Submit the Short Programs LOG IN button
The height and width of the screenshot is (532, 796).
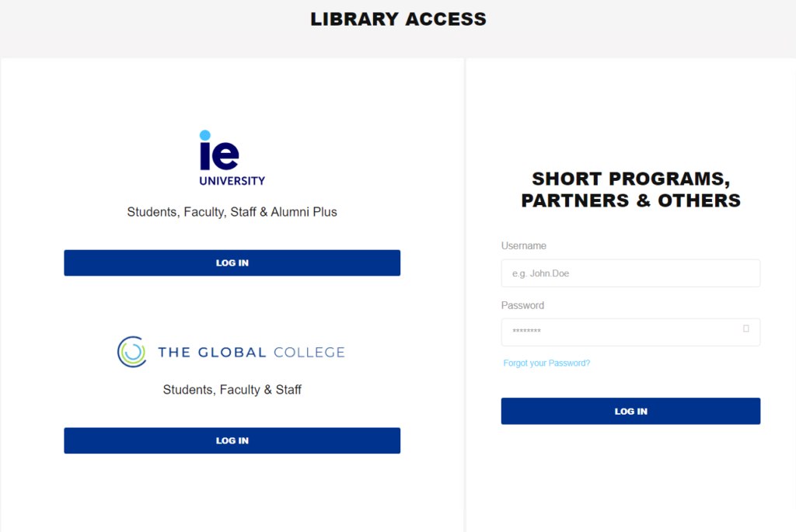click(630, 411)
